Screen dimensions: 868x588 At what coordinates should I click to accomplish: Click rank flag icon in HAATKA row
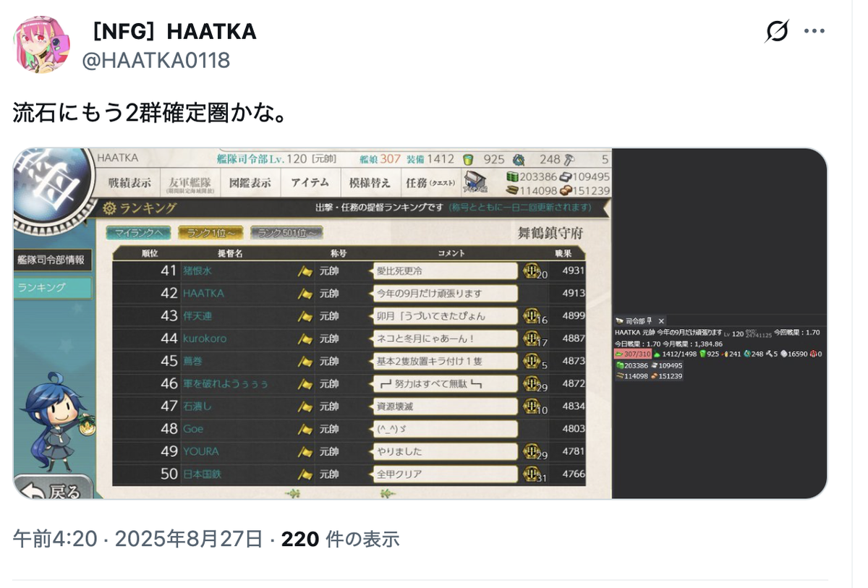point(305,294)
